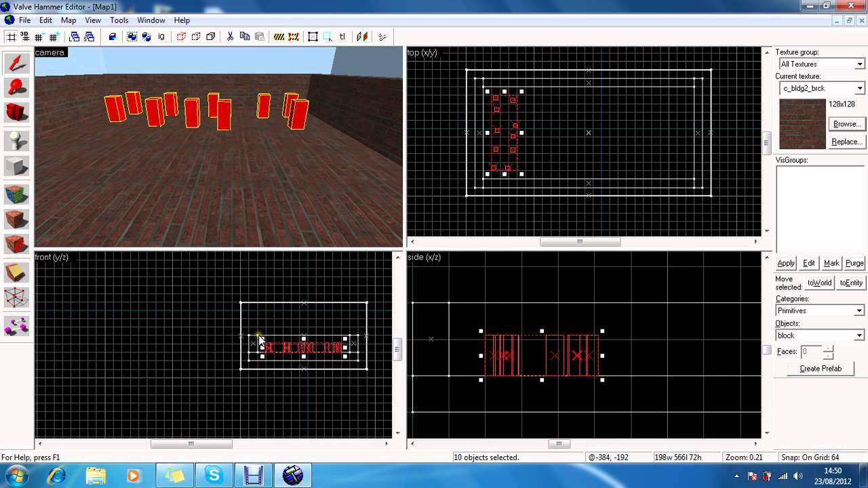Click the Show All hidden objects icon
This screenshot has width=868, height=488.
210,37
